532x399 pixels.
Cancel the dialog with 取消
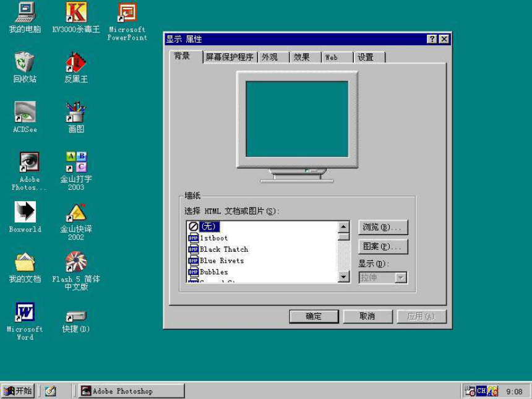coord(368,317)
